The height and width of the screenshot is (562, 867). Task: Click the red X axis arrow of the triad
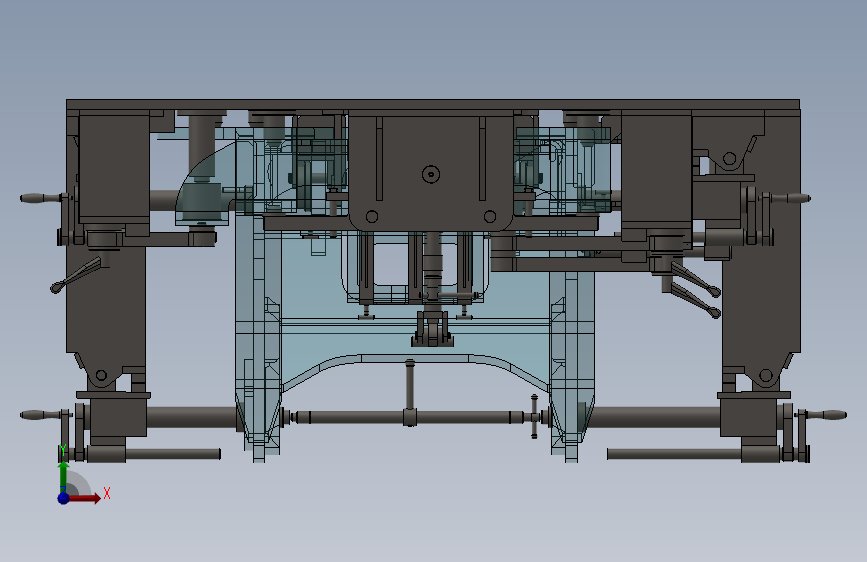[x=83, y=498]
